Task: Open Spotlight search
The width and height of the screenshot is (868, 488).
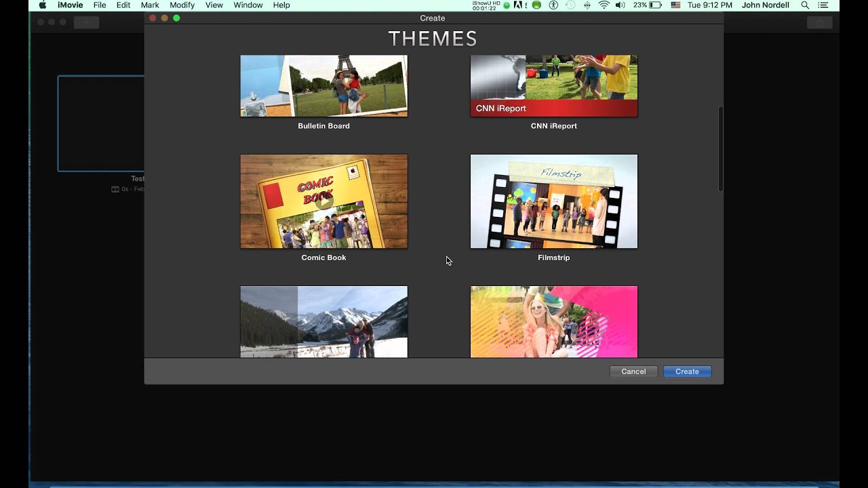Action: [805, 5]
